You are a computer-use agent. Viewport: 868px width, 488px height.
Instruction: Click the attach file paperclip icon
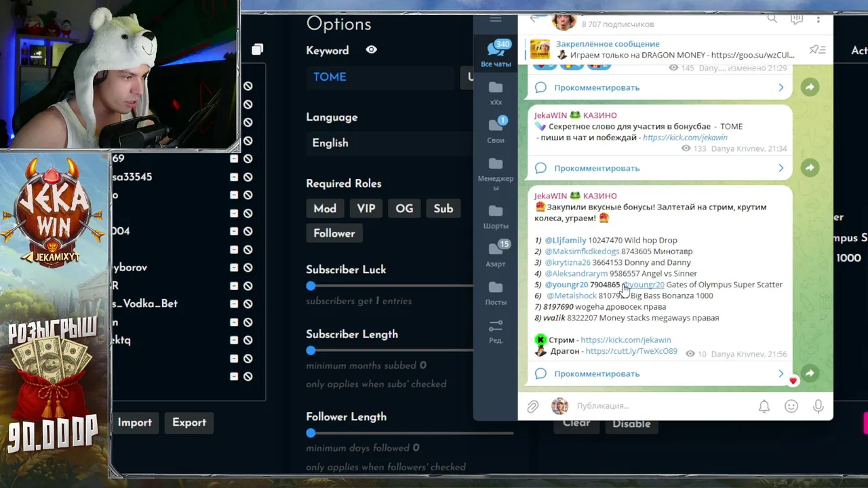coord(533,406)
